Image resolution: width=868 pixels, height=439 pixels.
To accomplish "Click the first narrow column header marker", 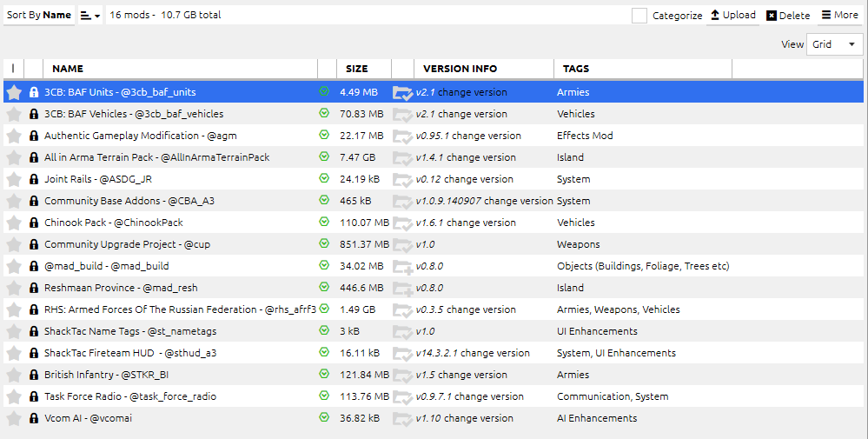I will (x=13, y=69).
